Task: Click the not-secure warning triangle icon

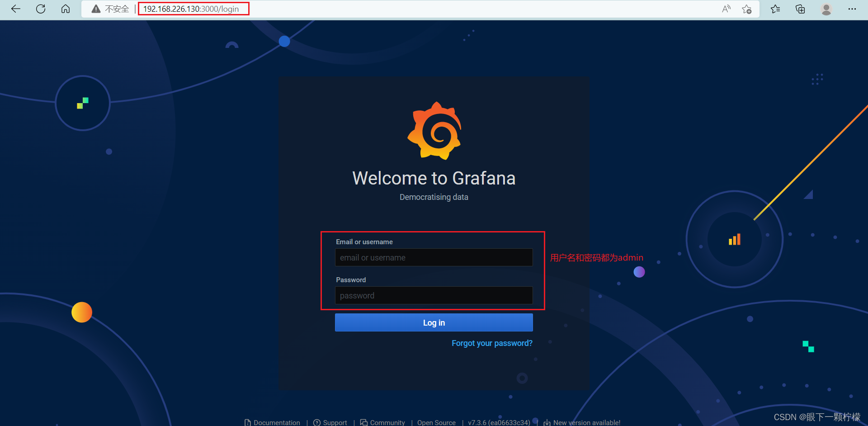Action: pos(96,9)
